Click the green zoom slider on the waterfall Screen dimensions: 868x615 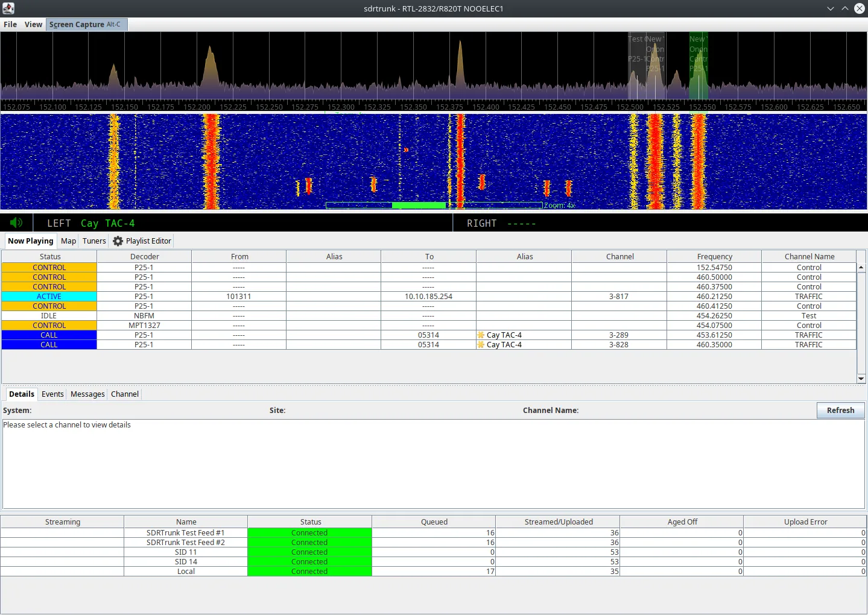(419, 205)
